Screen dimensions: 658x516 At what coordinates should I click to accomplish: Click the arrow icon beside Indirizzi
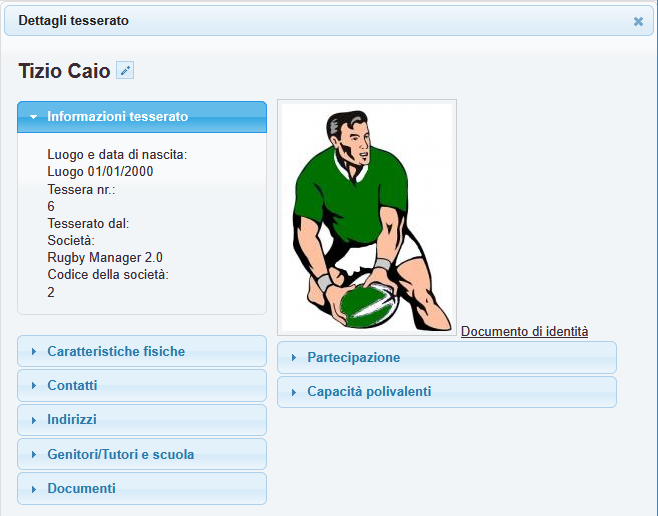point(33,420)
